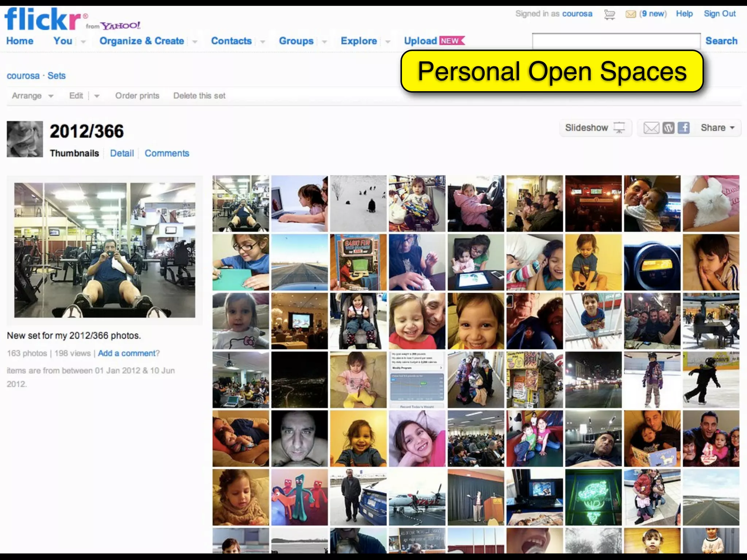Click Edit in the set toolbar
Viewport: 747px width, 560px height.
76,96
